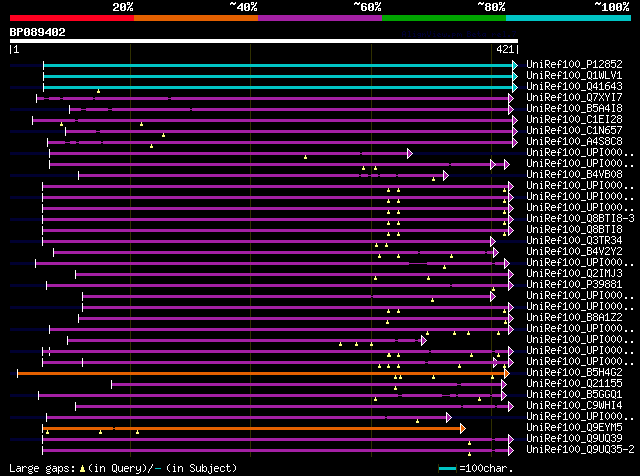Screen dimensions: 640x476
Task: Select the orange alignment bar of UniRef100_B5H4G2
Action: [261, 374]
